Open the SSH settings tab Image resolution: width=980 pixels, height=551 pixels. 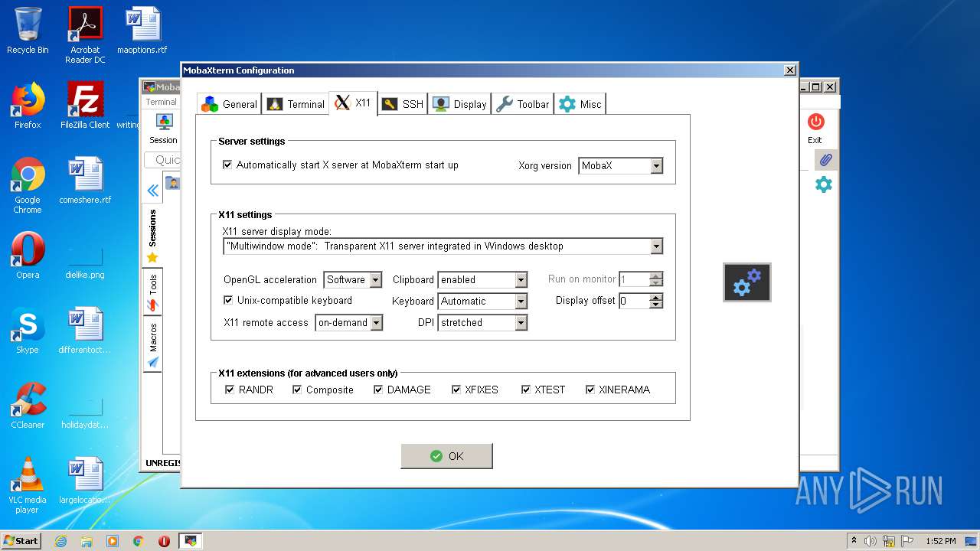coord(403,104)
